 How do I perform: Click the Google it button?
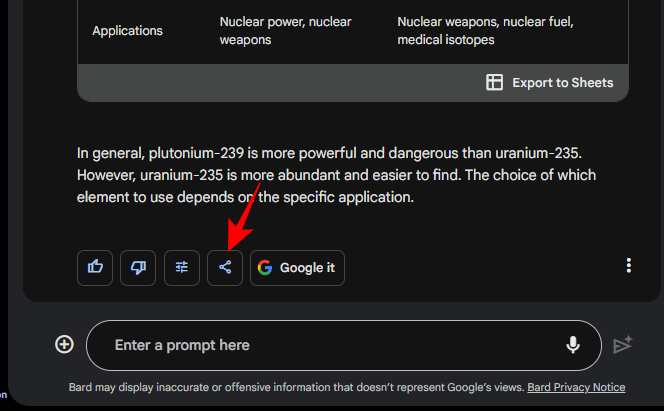(297, 268)
